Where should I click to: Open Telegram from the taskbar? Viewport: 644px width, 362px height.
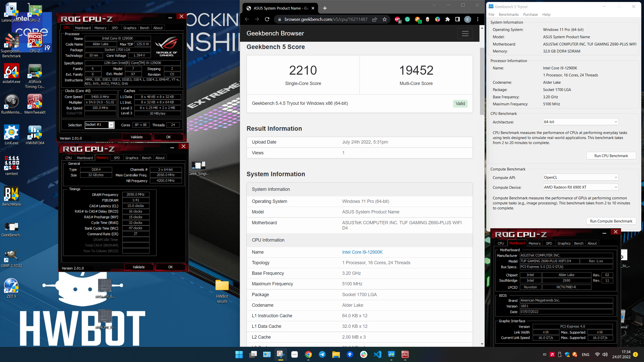pyautogui.click(x=322, y=354)
